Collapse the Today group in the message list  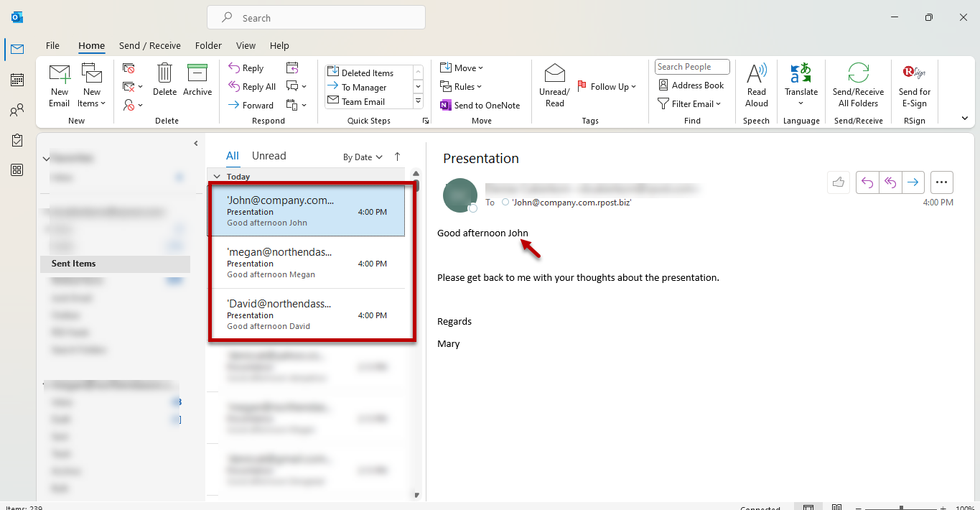(x=217, y=177)
